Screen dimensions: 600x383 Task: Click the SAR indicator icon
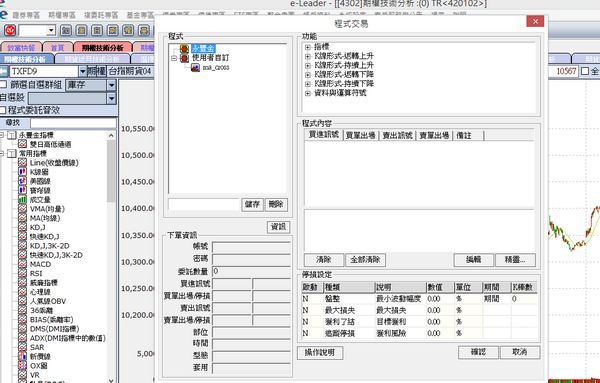click(x=23, y=347)
